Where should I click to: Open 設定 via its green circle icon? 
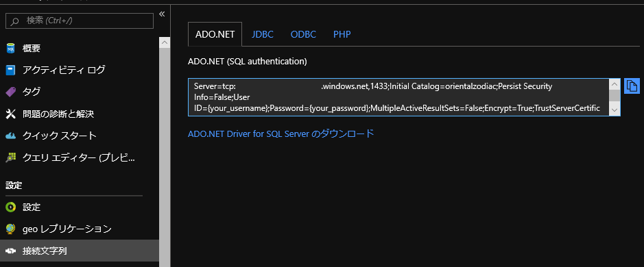pyautogui.click(x=11, y=207)
